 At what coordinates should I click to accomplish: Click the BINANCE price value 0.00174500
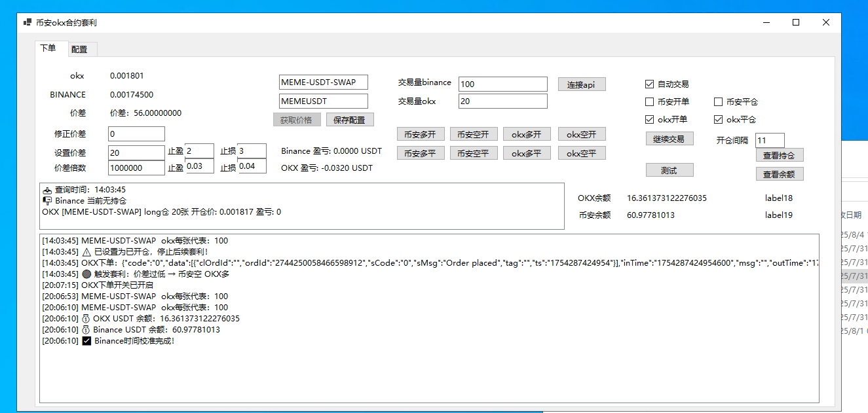click(132, 95)
